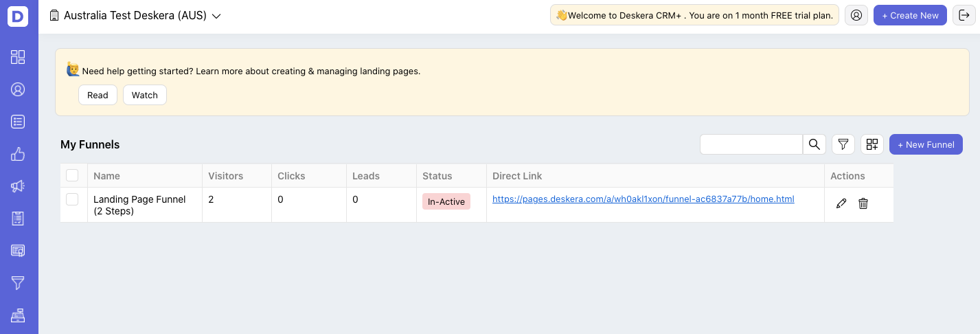Click the search magnifier icon
The width and height of the screenshot is (980, 334).
pos(814,144)
